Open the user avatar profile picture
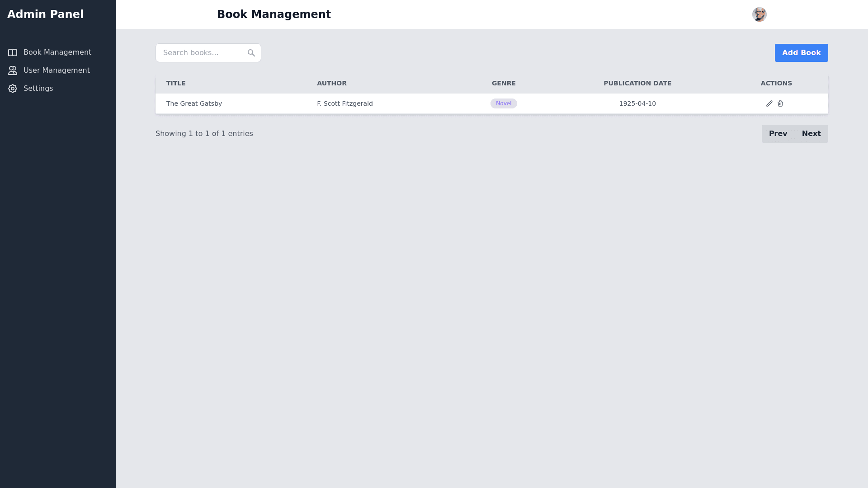Screen dimensions: 868x488 (759, 14)
